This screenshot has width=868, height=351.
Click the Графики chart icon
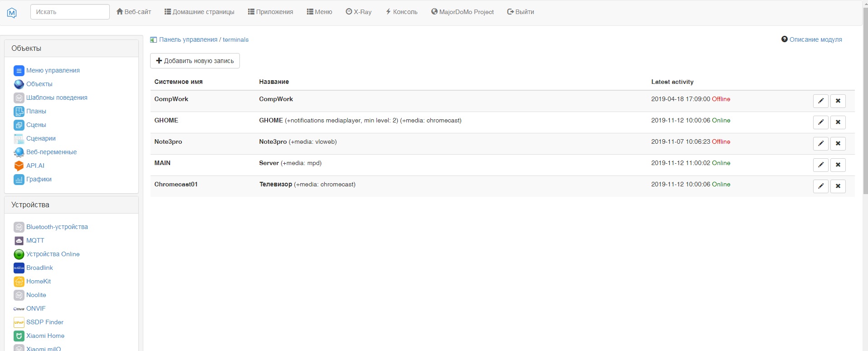[19, 179]
